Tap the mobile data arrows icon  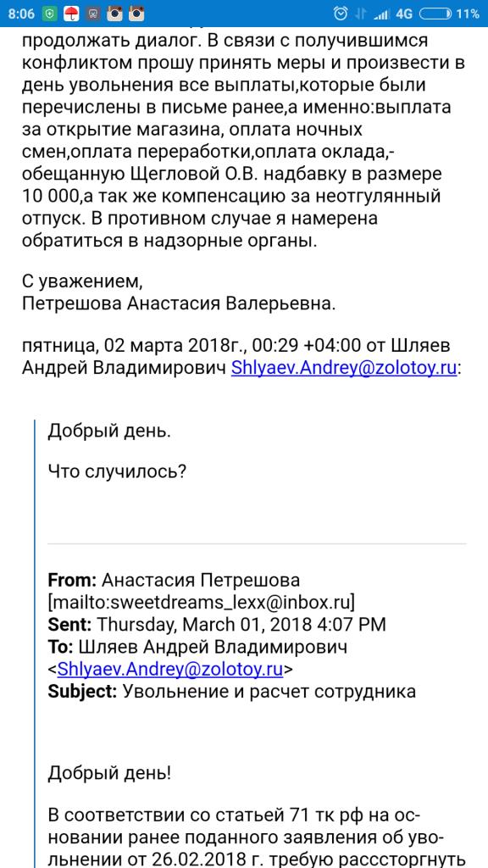point(361,14)
